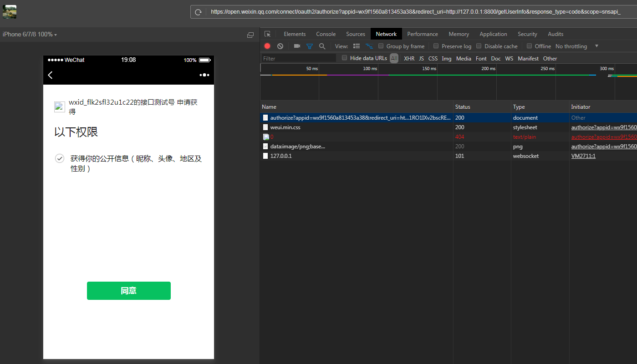The height and width of the screenshot is (364, 637).
Task: Sort by the Name column header
Action: [x=357, y=107]
